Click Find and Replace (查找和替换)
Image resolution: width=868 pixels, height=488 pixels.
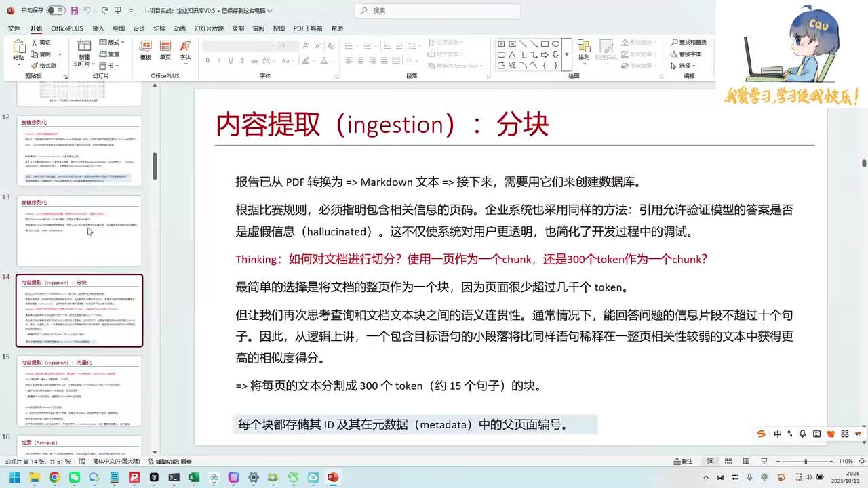pyautogui.click(x=689, y=43)
